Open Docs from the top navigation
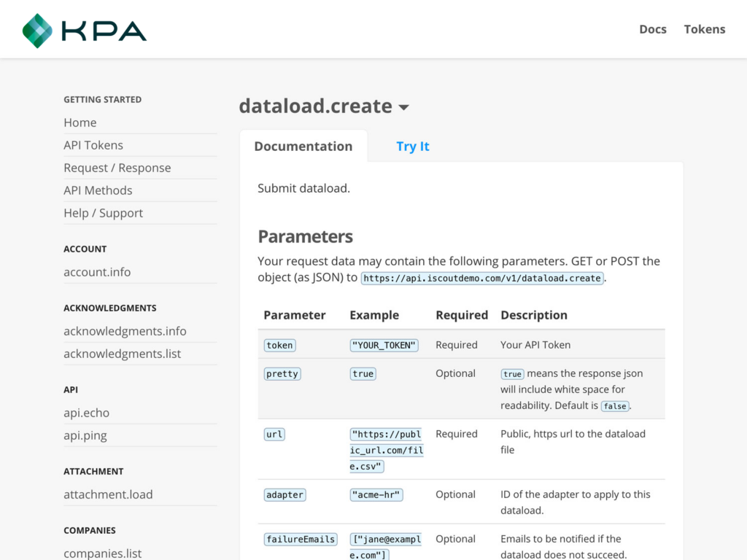747x560 pixels. pos(652,29)
